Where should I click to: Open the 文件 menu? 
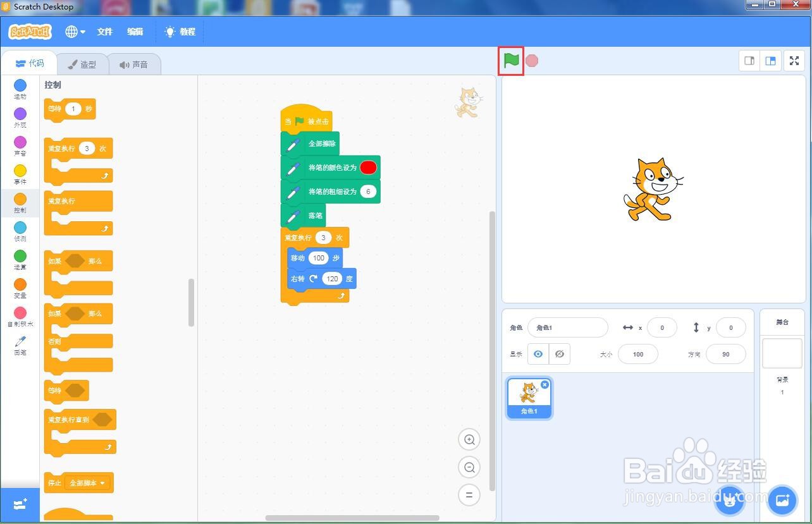point(104,31)
